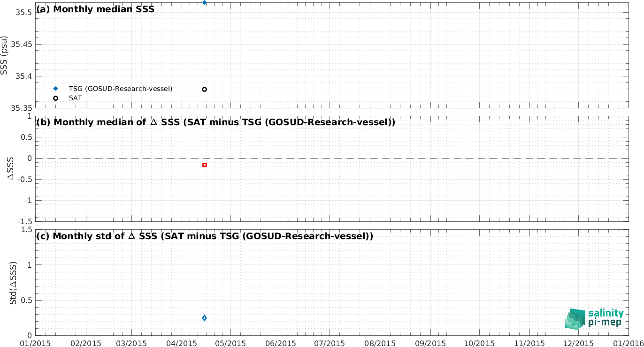The image size is (644, 347).
Task: Click the dashed zero reference line in panel (b)
Action: click(x=332, y=158)
